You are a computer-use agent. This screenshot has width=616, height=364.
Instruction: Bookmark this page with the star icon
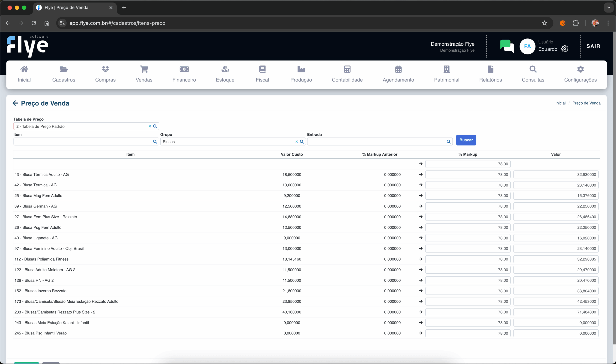tap(545, 23)
